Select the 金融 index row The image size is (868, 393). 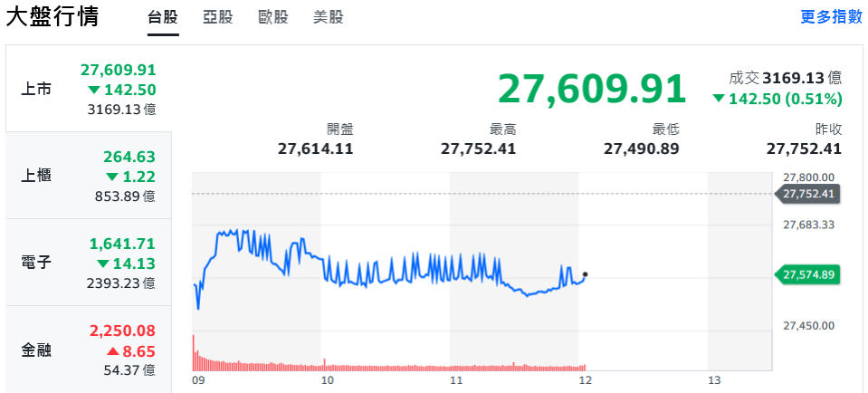click(89, 350)
